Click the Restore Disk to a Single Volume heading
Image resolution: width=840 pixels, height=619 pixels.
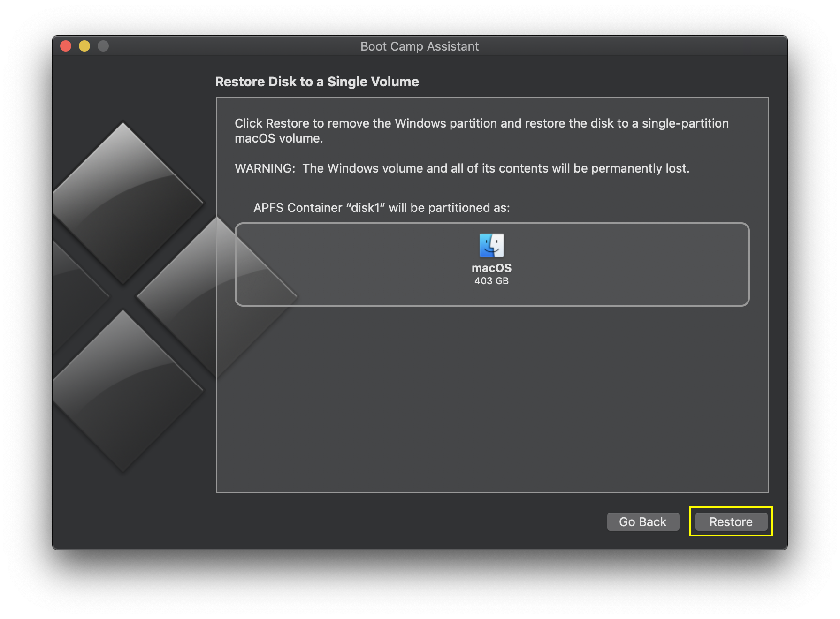(x=317, y=82)
